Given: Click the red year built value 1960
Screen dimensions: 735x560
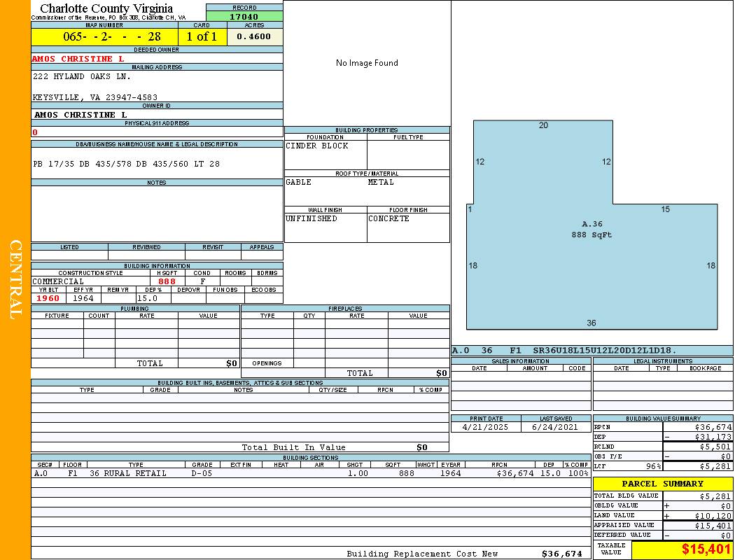Looking at the screenshot, I should click(48, 298).
